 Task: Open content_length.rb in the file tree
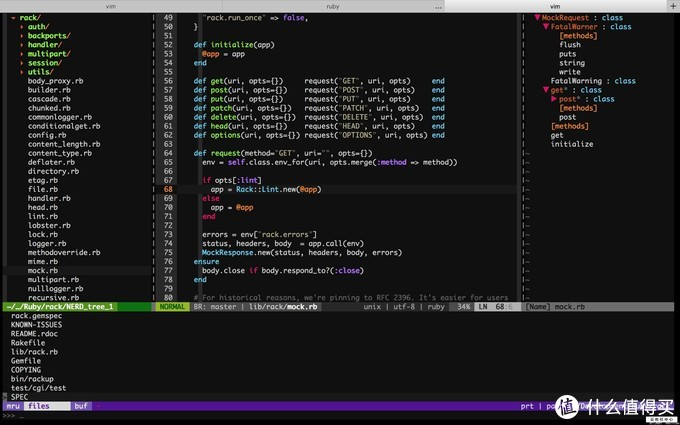(64, 144)
